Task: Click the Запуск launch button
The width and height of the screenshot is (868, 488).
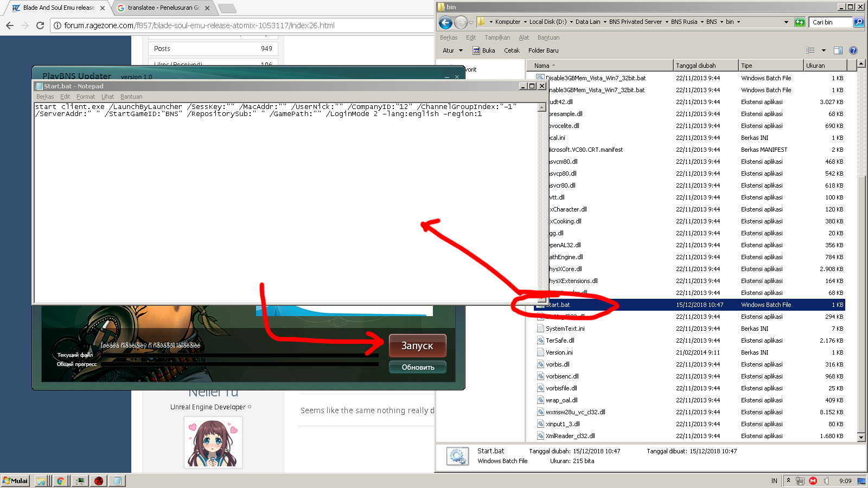Action: [x=417, y=346]
